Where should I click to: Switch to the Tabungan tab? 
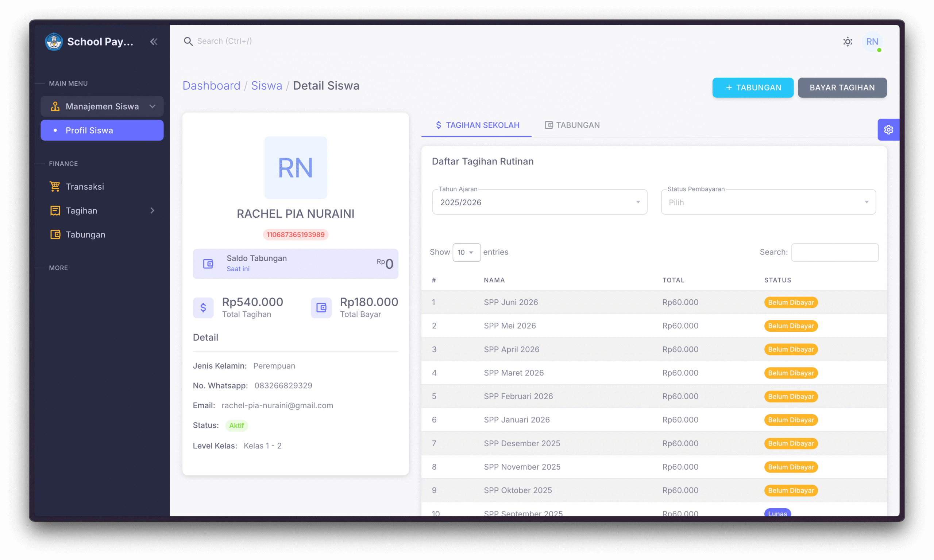[572, 125]
